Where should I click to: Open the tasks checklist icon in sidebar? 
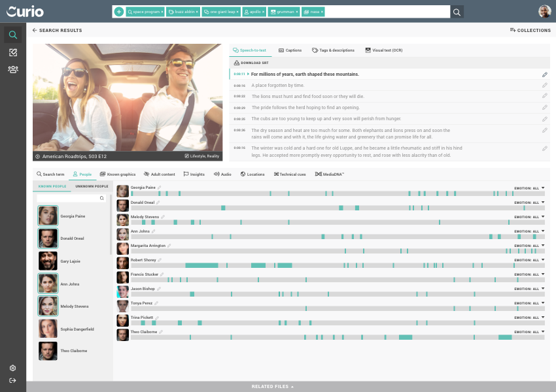(13, 52)
